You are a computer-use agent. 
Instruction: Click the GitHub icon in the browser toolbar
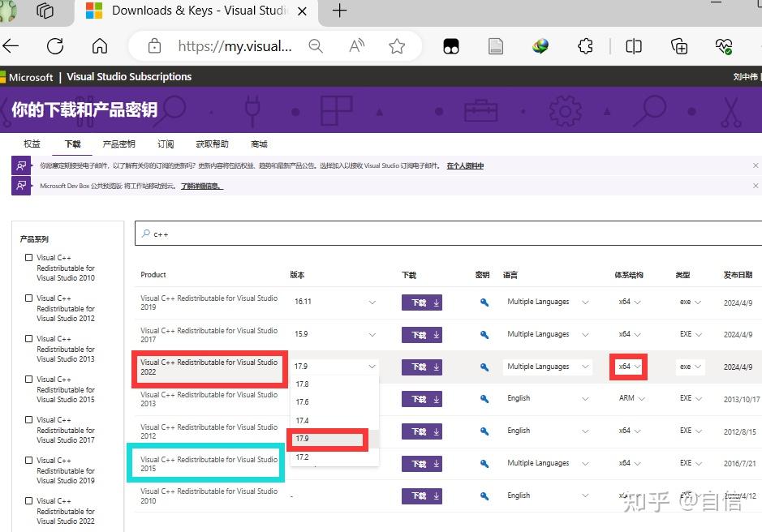pos(450,46)
